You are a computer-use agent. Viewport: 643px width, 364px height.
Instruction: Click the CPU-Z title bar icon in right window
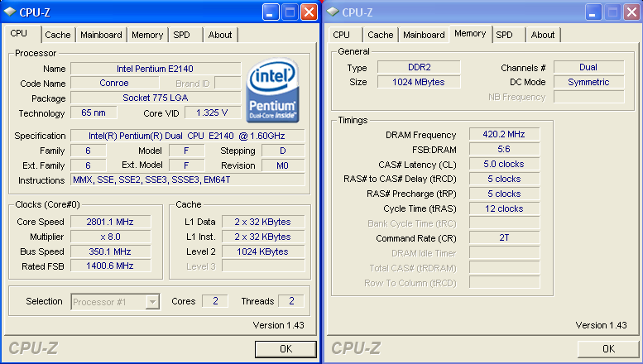(333, 12)
